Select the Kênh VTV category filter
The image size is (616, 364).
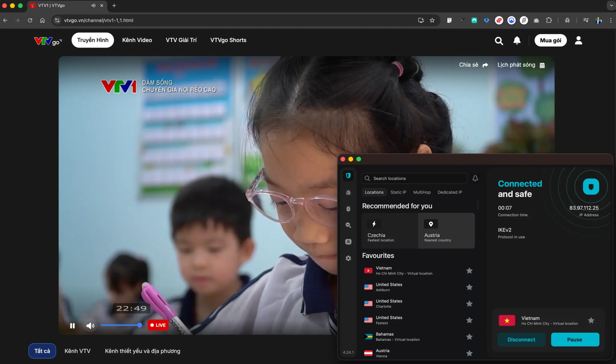tap(77, 351)
